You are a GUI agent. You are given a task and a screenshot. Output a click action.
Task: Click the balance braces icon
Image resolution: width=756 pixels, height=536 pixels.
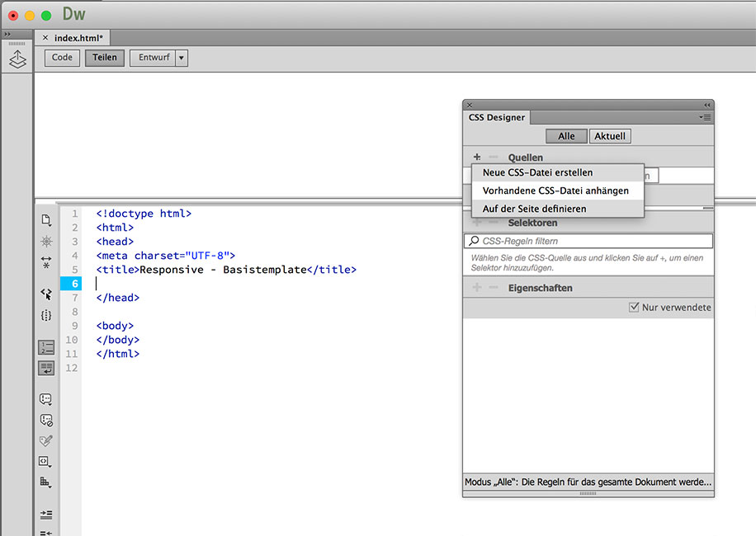(46, 315)
